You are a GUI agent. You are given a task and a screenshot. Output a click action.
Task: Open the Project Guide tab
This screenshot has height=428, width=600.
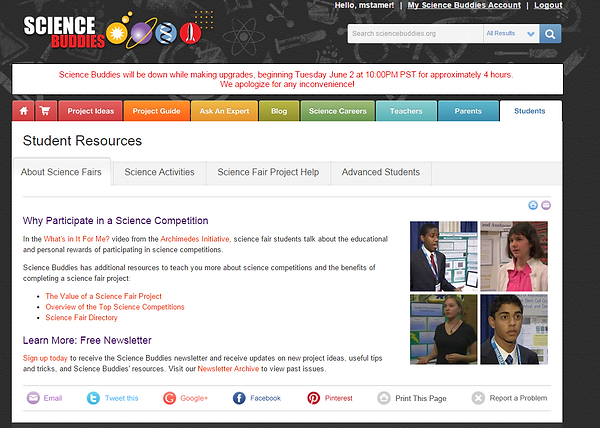157,111
